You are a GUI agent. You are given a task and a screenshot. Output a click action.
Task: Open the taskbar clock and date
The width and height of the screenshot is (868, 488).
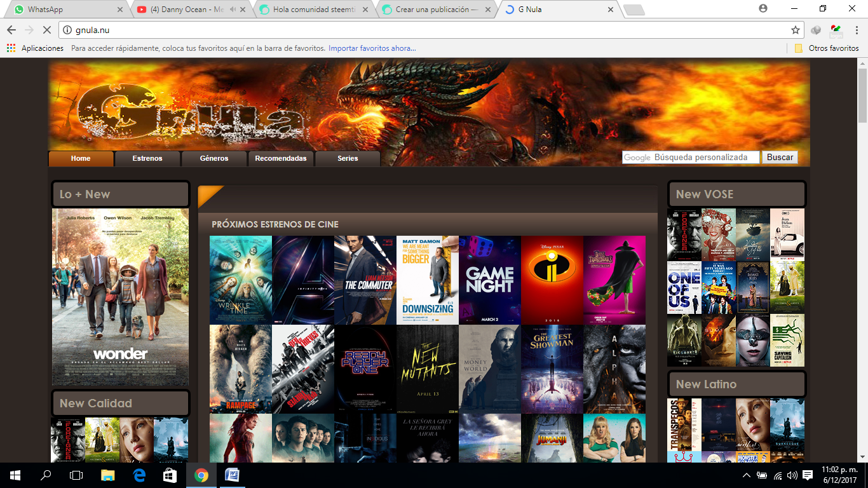click(x=838, y=475)
